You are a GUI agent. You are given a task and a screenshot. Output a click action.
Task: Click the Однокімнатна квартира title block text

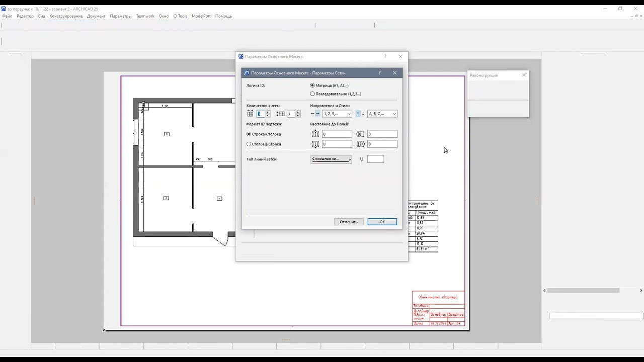point(438,297)
